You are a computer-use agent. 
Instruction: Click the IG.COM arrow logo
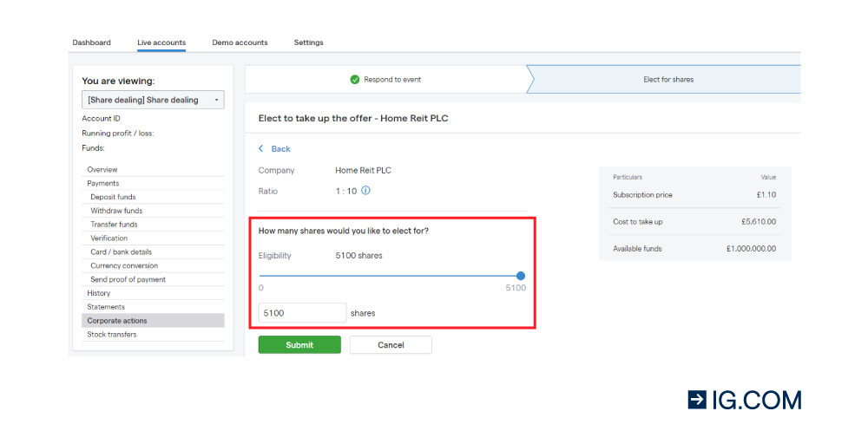click(x=698, y=400)
